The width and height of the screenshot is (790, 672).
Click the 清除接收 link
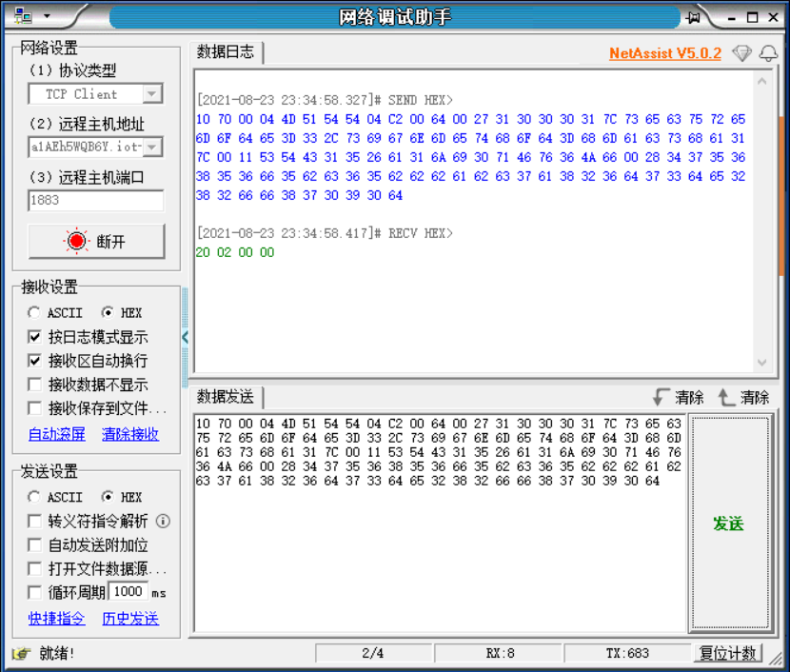click(130, 434)
